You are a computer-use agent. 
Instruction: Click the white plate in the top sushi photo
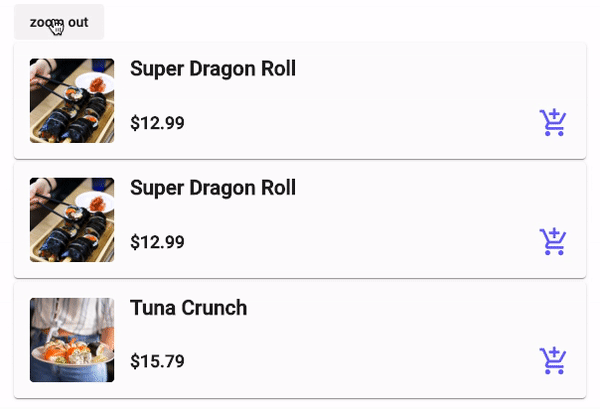[99, 82]
